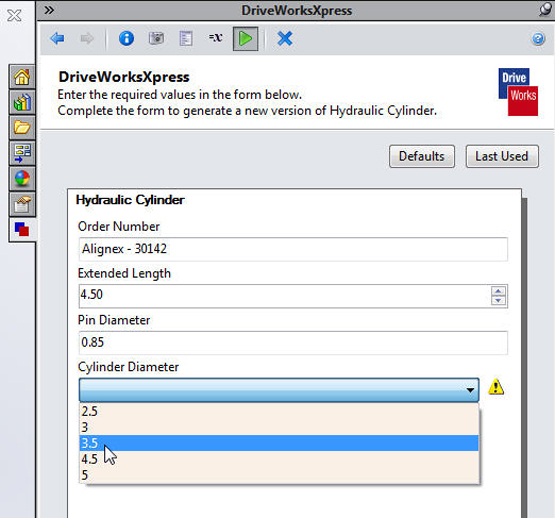This screenshot has width=555, height=518.
Task: Click the Order Number input field
Action: [x=293, y=249]
